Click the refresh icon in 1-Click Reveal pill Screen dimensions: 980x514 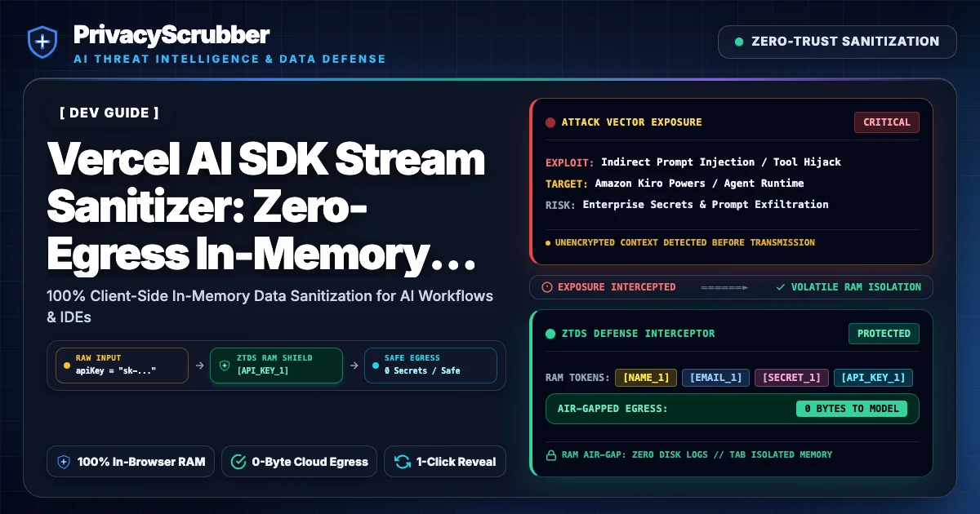pos(402,462)
